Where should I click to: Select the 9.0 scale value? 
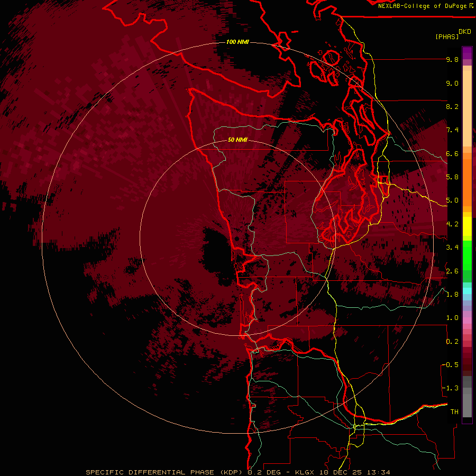point(452,83)
